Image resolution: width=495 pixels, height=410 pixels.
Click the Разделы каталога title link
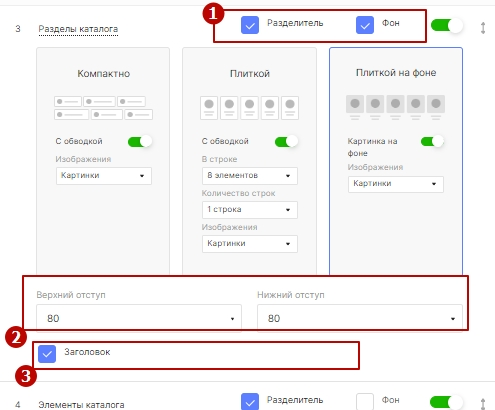[78, 29]
